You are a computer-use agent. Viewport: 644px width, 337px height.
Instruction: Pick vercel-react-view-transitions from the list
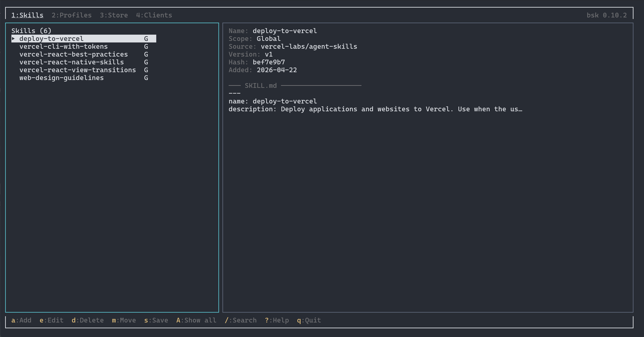[78, 70]
